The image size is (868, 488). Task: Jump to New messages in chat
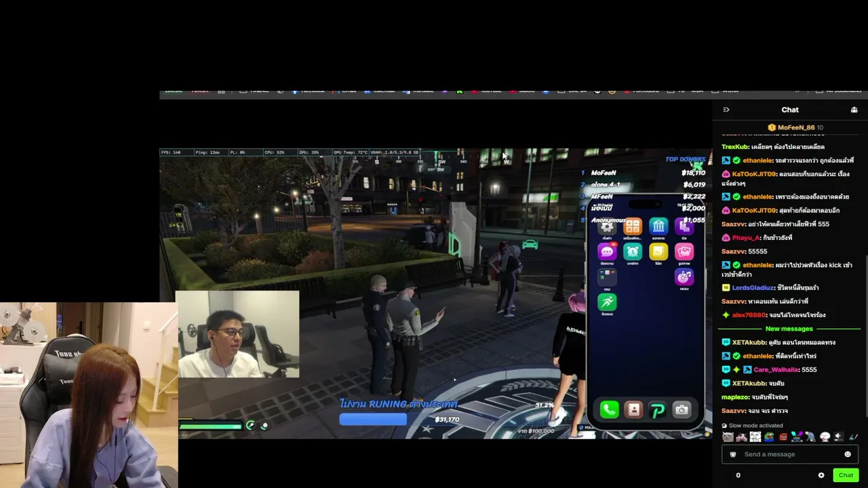[789, 329]
